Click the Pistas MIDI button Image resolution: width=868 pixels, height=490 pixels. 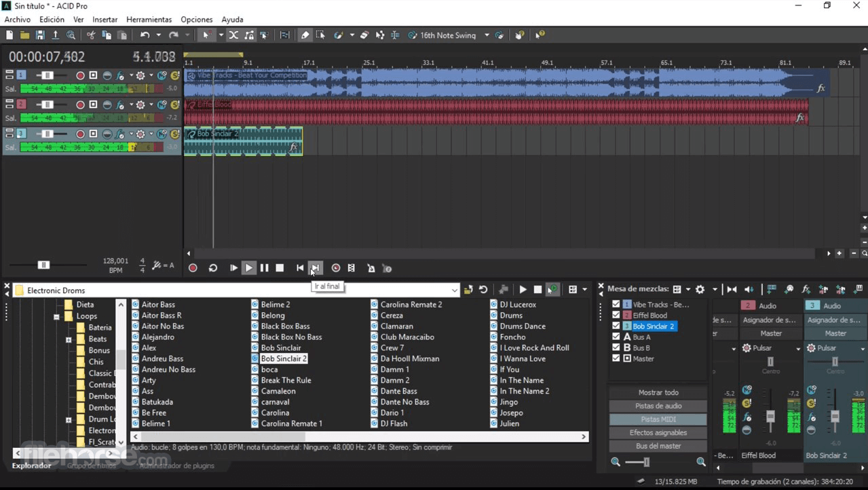[x=658, y=419]
